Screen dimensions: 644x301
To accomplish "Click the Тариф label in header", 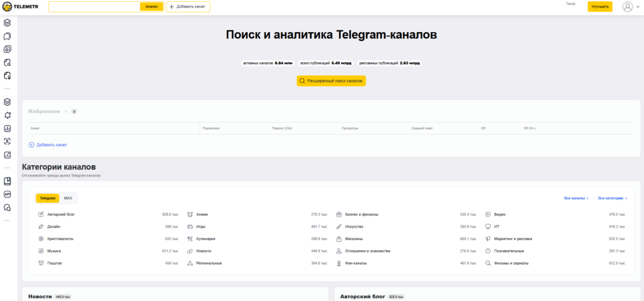I will point(570,4).
